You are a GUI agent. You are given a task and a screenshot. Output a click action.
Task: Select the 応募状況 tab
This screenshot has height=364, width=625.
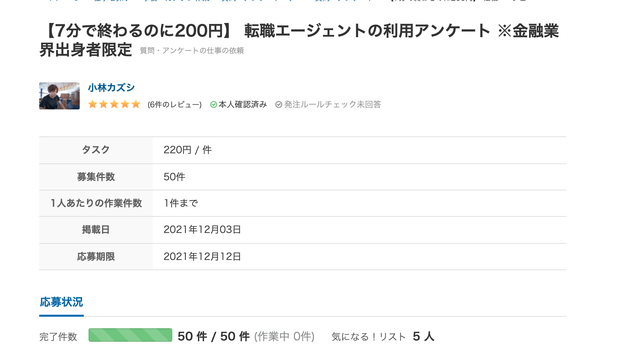coord(61,302)
